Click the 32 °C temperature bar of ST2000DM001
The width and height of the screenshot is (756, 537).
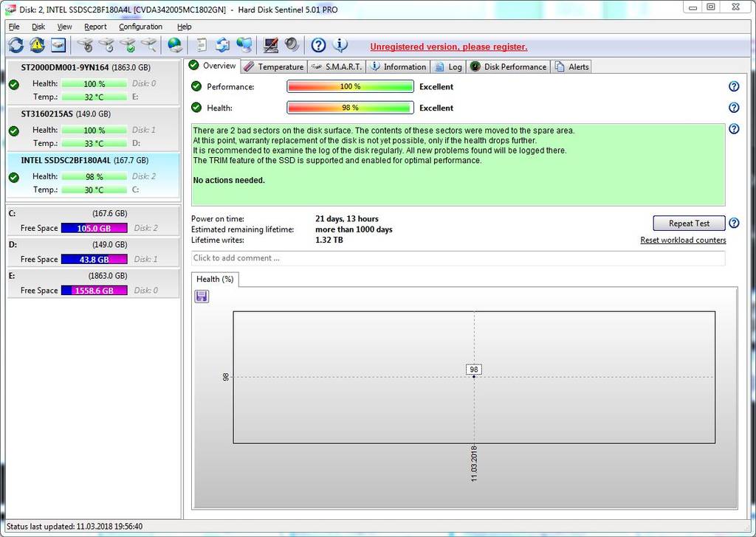coord(94,97)
